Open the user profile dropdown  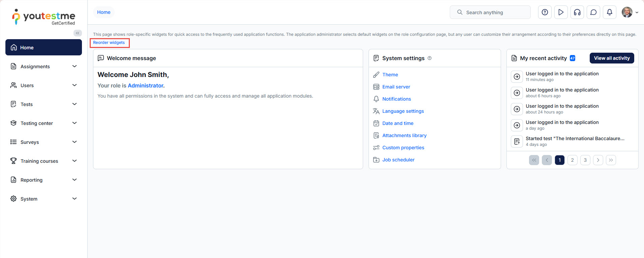pyautogui.click(x=630, y=12)
